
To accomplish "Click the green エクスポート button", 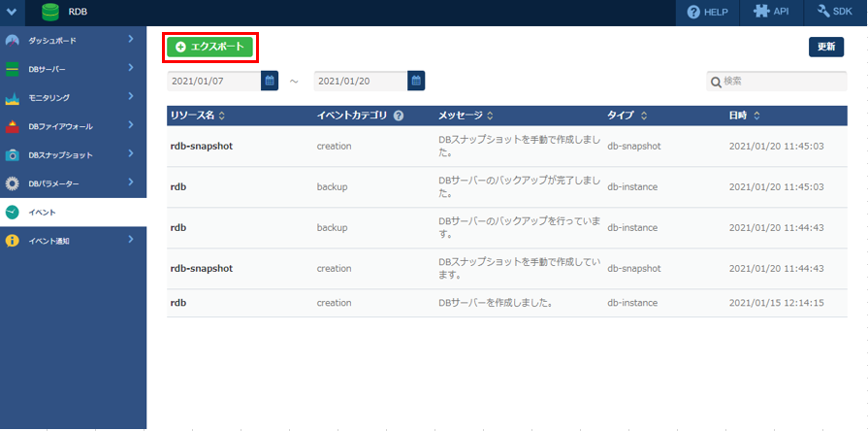I will [x=209, y=48].
